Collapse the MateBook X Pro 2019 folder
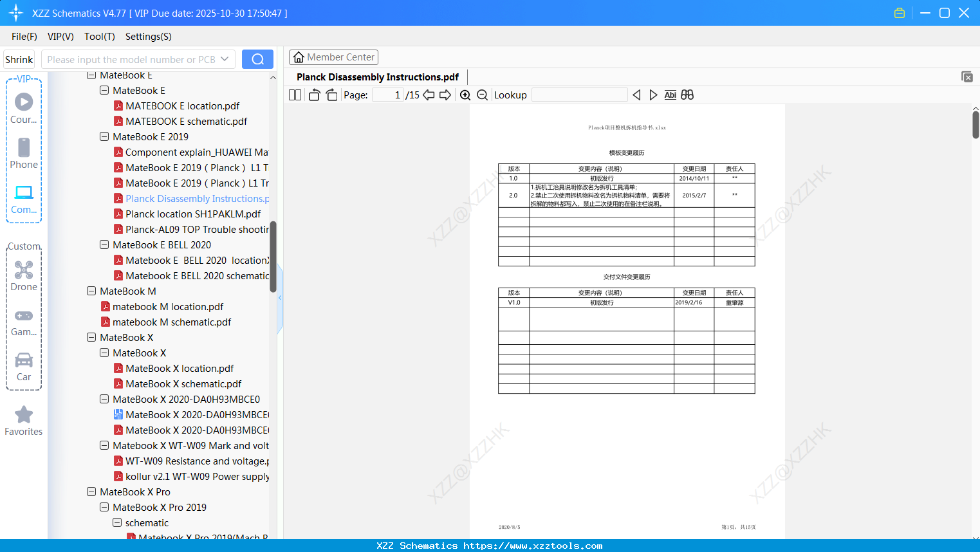Viewport: 980px width, 552px height. (x=104, y=508)
